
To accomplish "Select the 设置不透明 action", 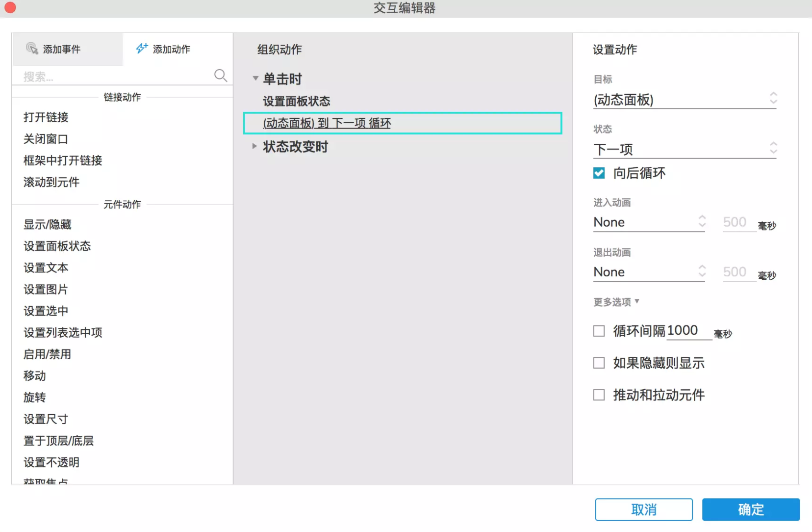I will pyautogui.click(x=51, y=462).
